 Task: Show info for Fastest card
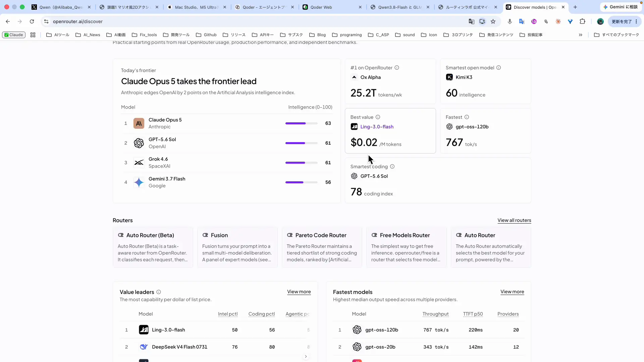(x=467, y=117)
